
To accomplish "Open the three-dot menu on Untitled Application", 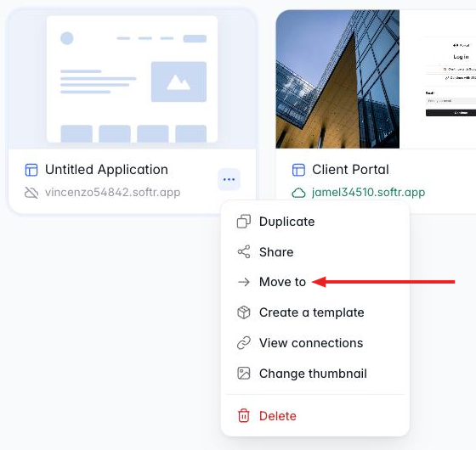I will pos(229,179).
